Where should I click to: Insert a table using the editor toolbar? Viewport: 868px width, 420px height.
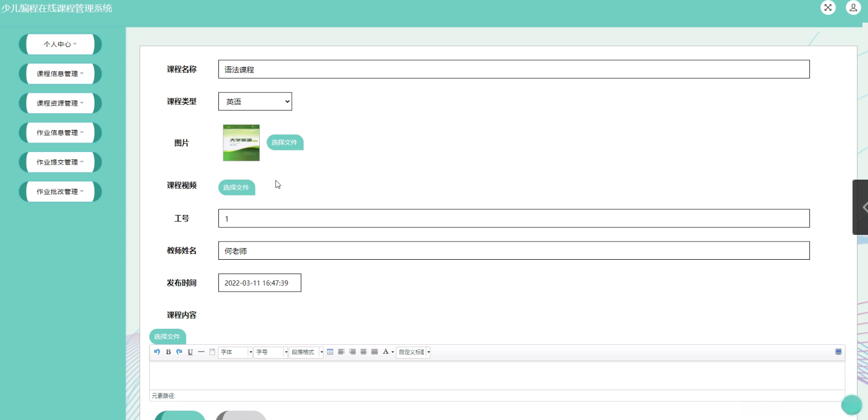[x=330, y=352]
